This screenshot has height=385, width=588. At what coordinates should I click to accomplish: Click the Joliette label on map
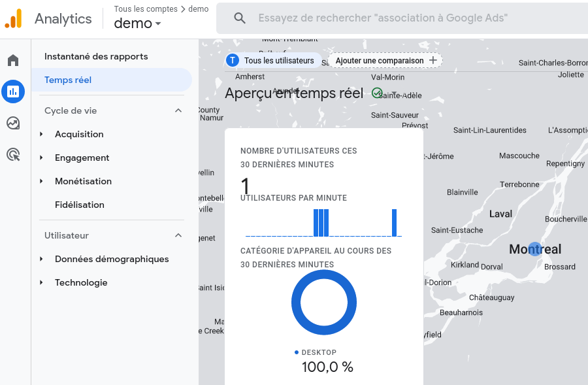pyautogui.click(x=570, y=75)
